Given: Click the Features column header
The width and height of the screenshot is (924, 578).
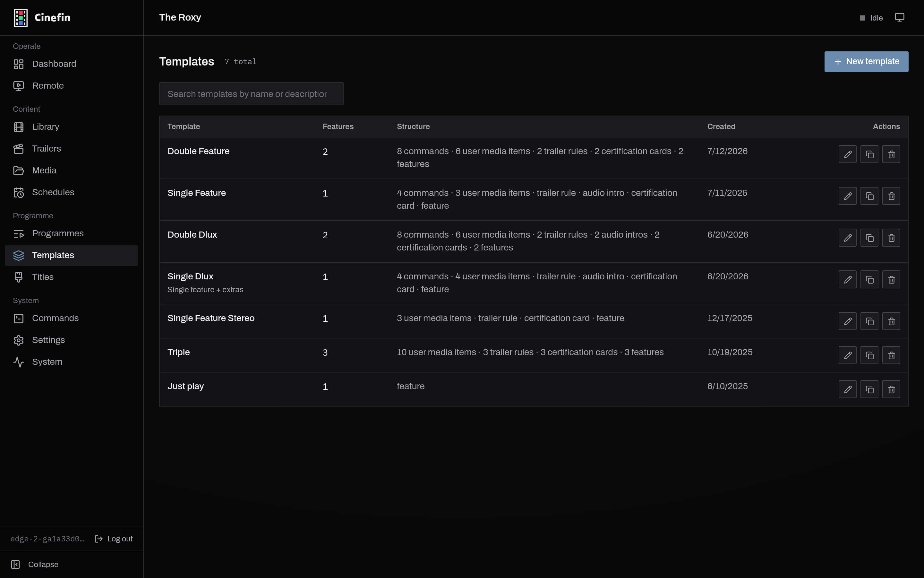Looking at the screenshot, I should (x=338, y=127).
